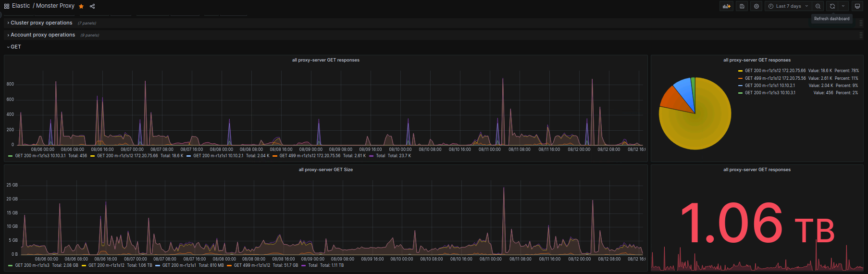Toggle GET 499 series in responses graph legend

click(310, 156)
